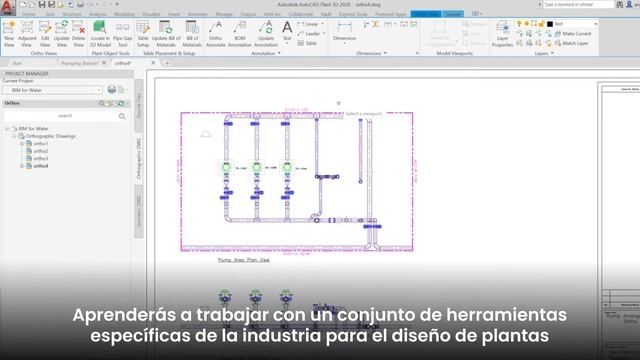
Task: Activate Locate in 3D Model
Action: (100, 34)
